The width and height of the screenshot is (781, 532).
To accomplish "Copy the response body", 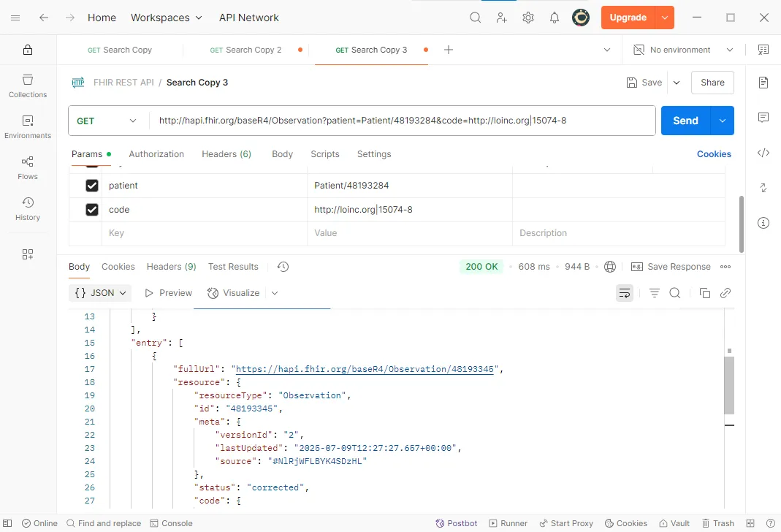I will (705, 293).
